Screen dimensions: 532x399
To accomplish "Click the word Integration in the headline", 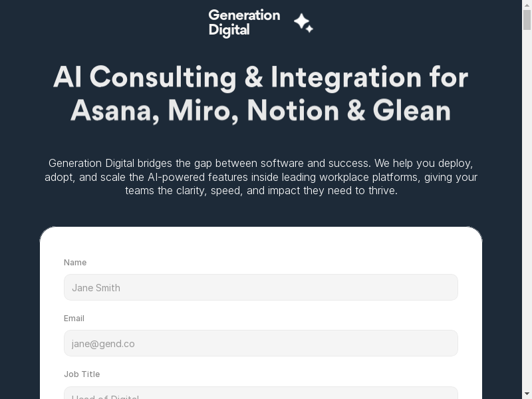I will [346, 78].
